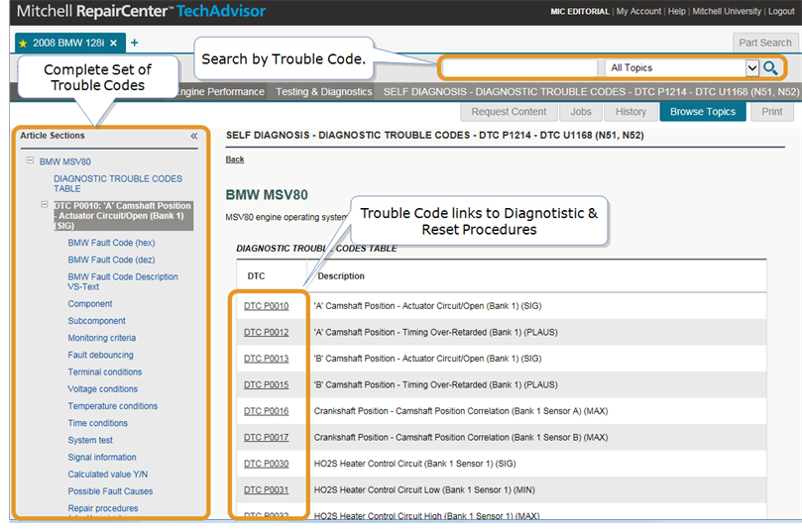Viewport: 802px width, 532px height.
Task: Open BMW Fault Code (dez) section
Action: (x=111, y=260)
